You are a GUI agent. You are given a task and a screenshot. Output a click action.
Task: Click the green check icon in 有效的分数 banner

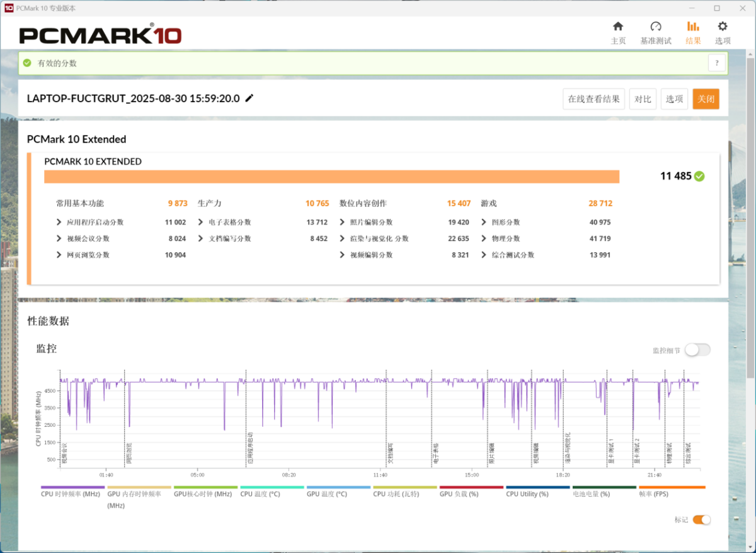[x=26, y=62]
